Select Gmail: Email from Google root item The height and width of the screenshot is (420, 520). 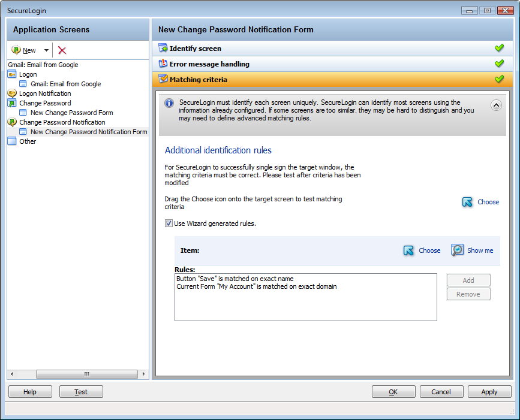[x=43, y=65]
